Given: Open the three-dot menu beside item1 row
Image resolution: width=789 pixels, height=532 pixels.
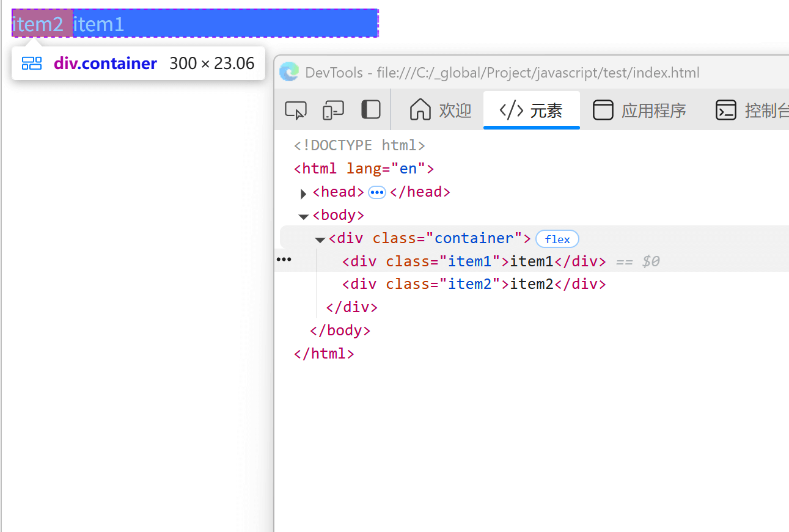Looking at the screenshot, I should [284, 260].
